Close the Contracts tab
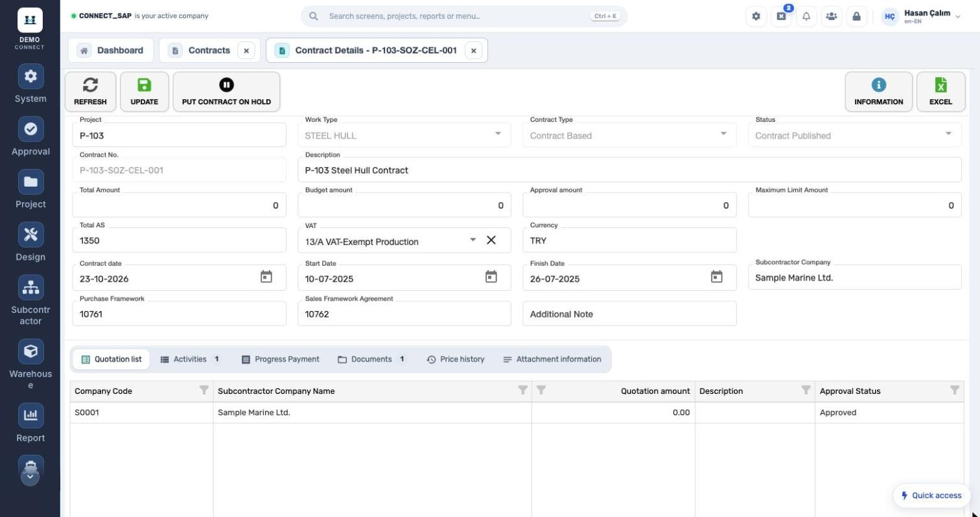The image size is (980, 517). (x=246, y=51)
